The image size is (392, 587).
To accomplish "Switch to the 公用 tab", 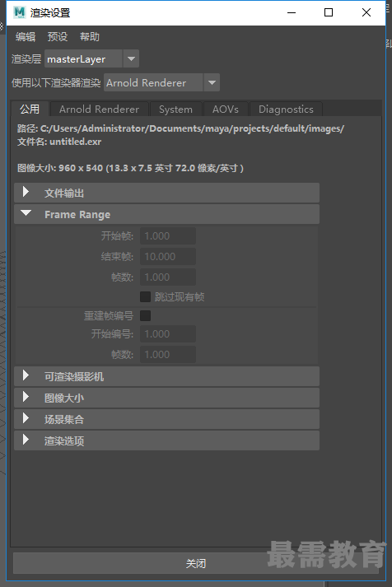I will point(30,109).
